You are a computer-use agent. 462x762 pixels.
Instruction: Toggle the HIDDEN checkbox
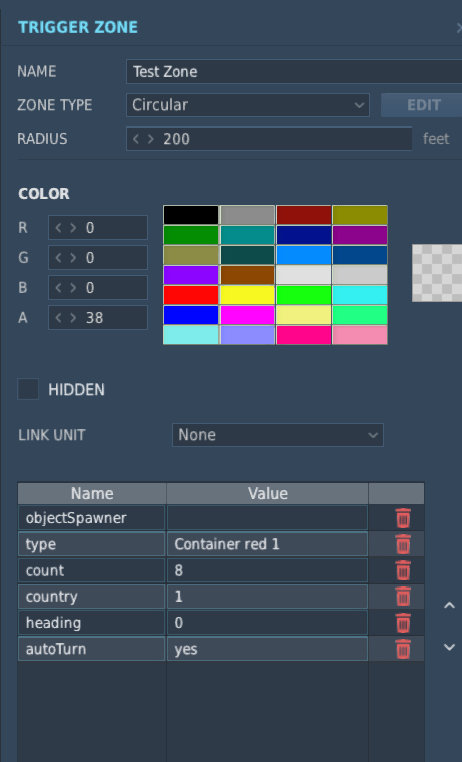click(x=28, y=389)
